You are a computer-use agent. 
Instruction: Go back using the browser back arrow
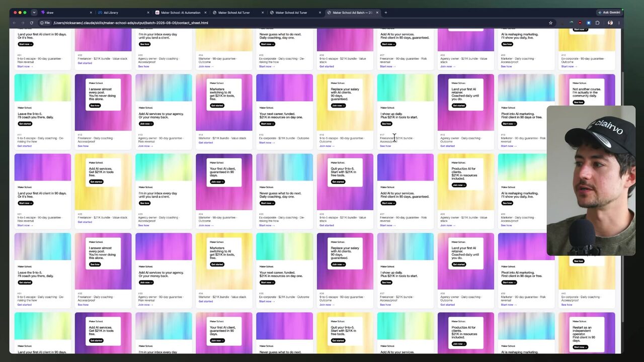click(14, 23)
